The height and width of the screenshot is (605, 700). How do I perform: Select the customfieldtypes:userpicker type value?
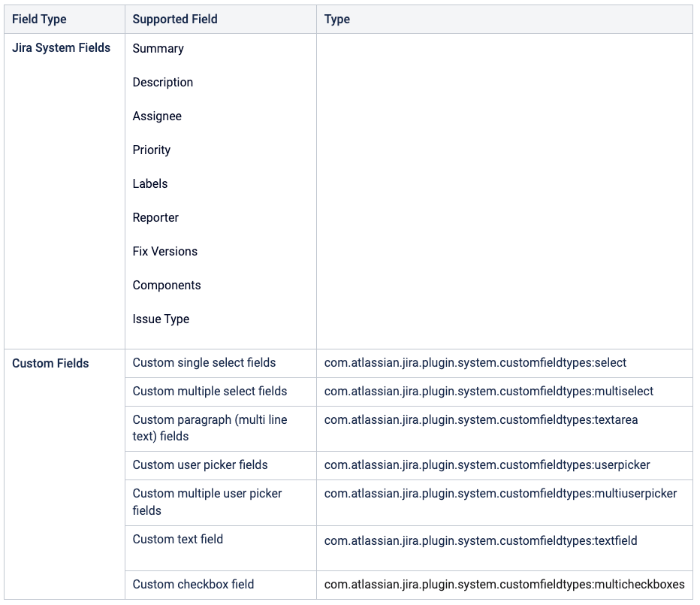(487, 465)
